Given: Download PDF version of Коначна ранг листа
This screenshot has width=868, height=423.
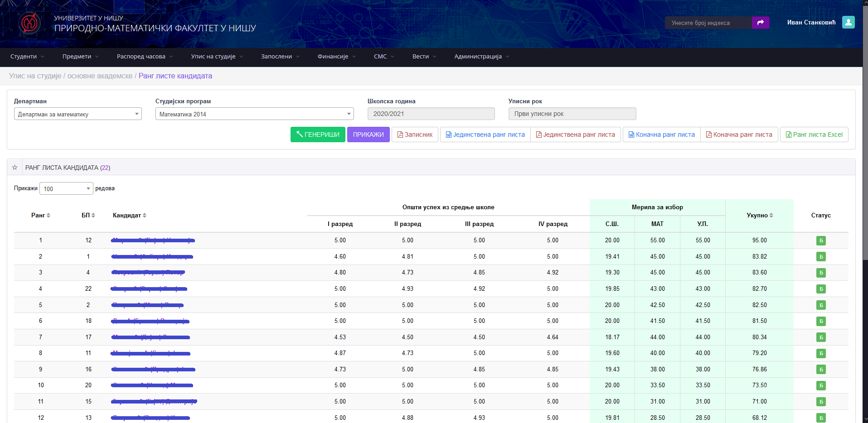Looking at the screenshot, I should pos(739,135).
